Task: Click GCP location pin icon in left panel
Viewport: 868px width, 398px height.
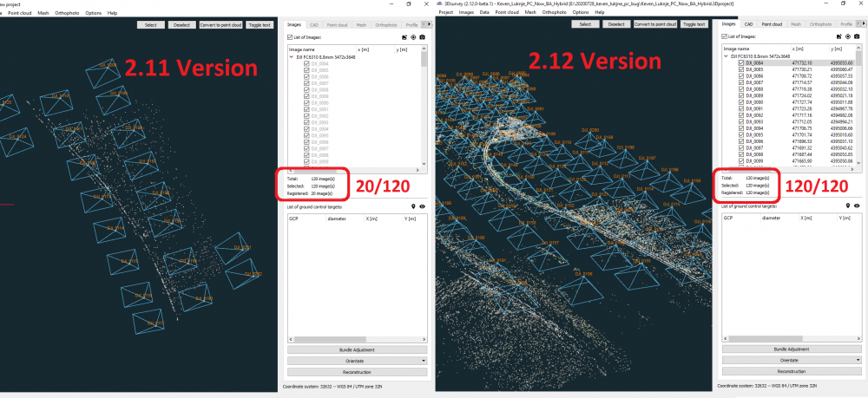Action: click(414, 206)
